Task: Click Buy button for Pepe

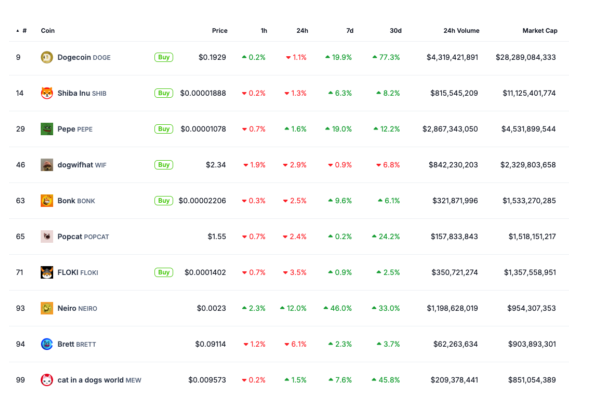Action: tap(163, 129)
